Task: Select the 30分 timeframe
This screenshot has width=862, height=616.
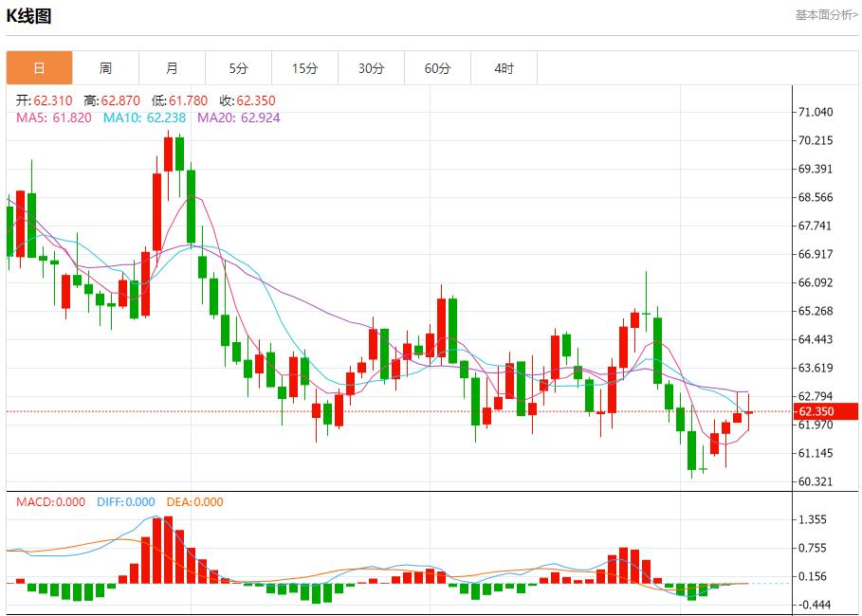Action: 371,67
